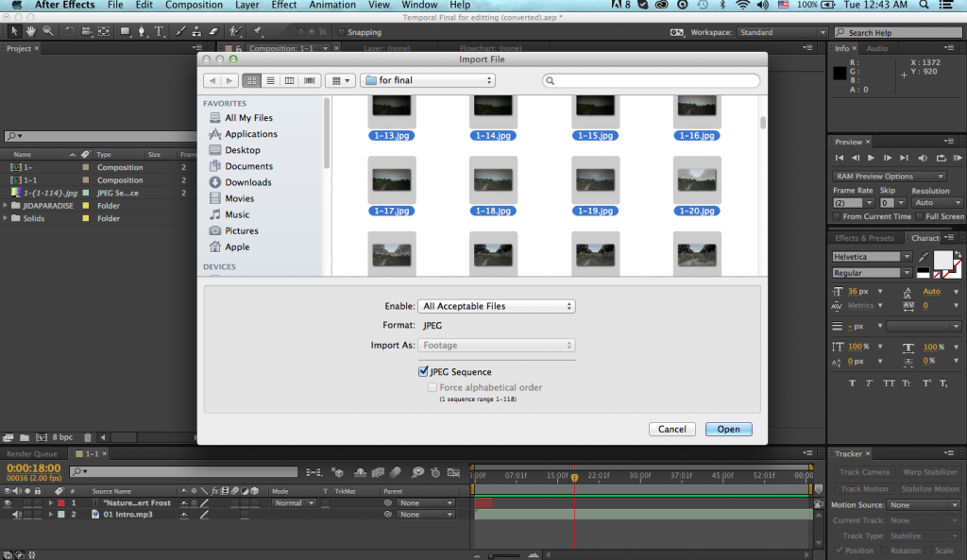Image resolution: width=967 pixels, height=560 pixels.
Task: Select the Zoom tool
Action: [47, 30]
